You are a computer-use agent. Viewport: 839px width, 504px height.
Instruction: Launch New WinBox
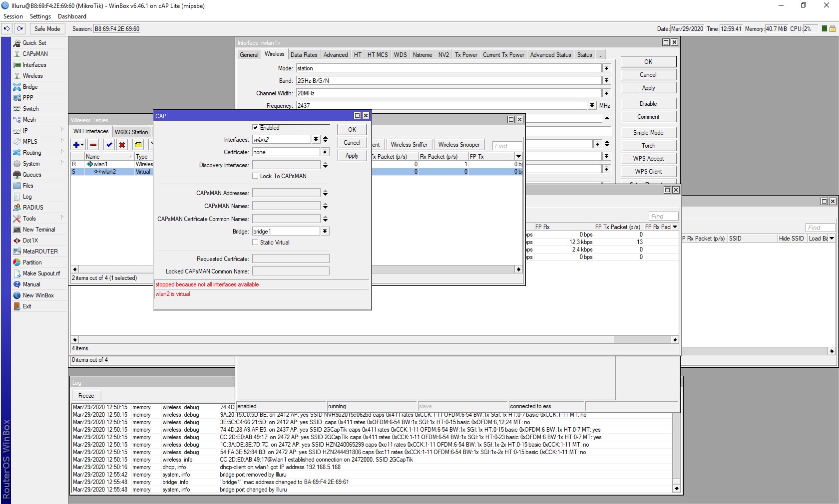39,295
